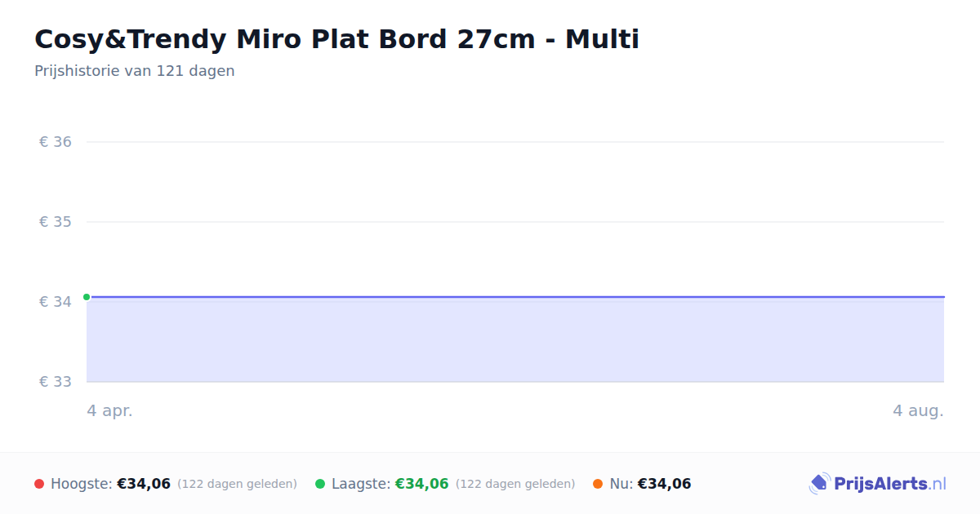Click the Nu current price €34,06
980x514 pixels.
coord(664,484)
